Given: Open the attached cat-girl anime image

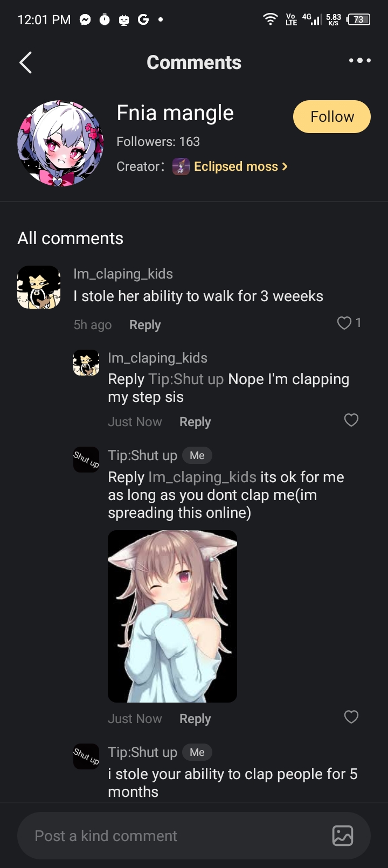Looking at the screenshot, I should pos(172,616).
